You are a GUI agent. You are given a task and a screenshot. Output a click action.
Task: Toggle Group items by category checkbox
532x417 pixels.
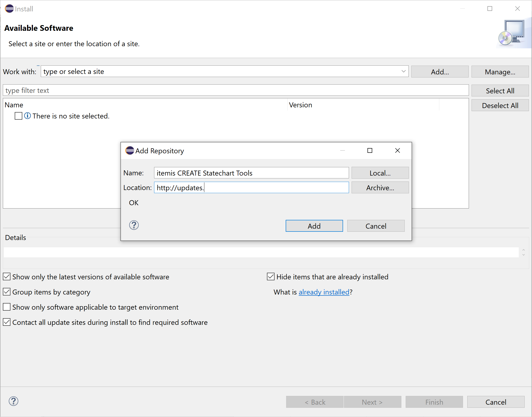[x=7, y=292]
